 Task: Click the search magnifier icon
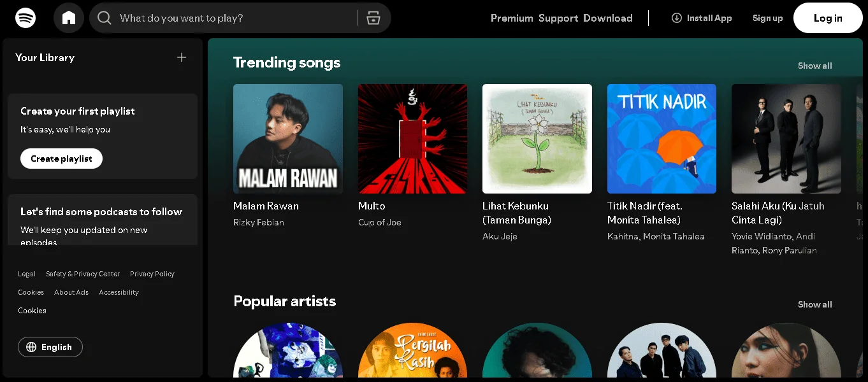pos(104,18)
